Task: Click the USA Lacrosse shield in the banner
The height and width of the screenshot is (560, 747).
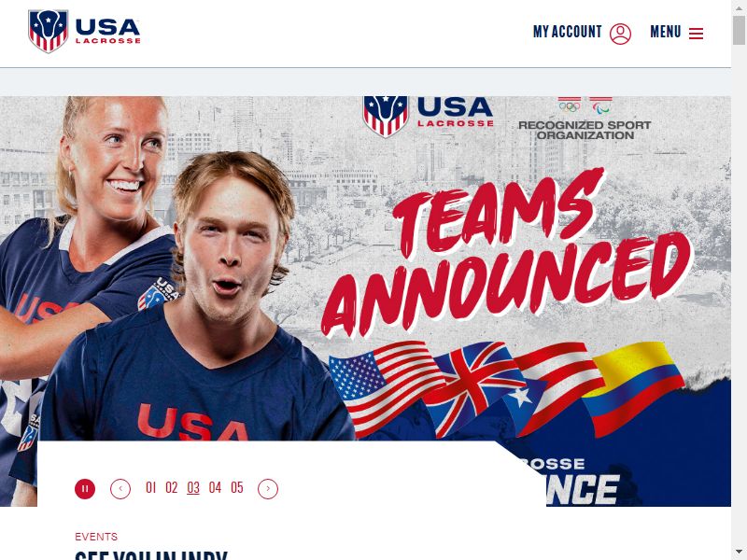Action: pyautogui.click(x=386, y=116)
